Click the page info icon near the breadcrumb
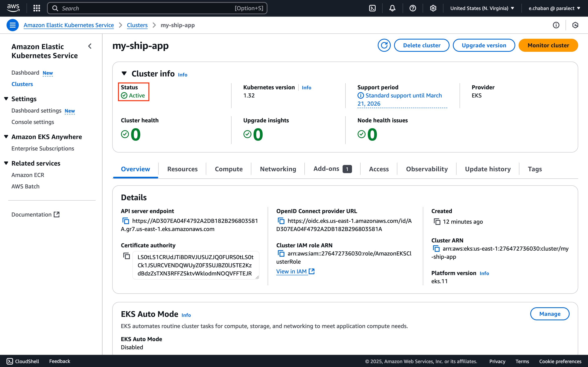 click(556, 25)
